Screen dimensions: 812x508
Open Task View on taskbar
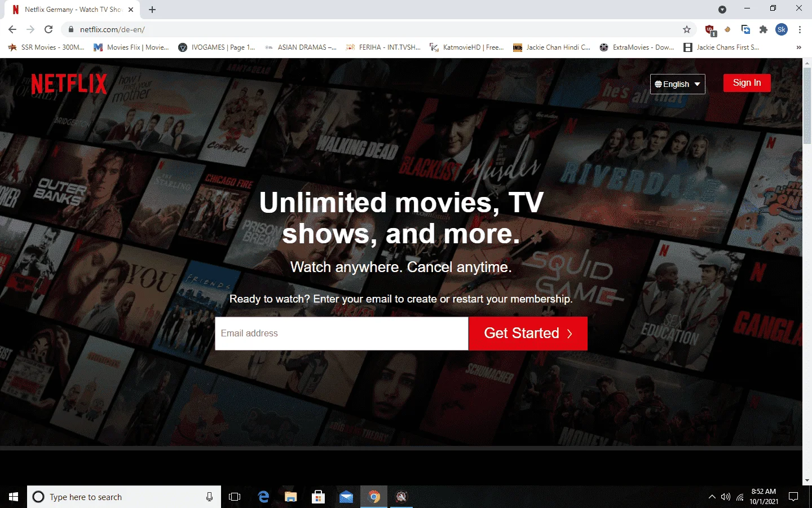point(235,497)
